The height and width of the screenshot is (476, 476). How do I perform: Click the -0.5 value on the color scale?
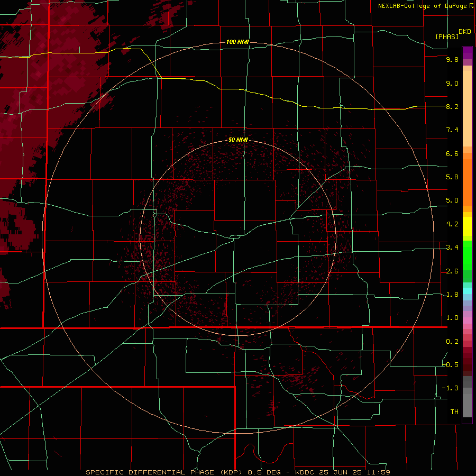click(451, 365)
